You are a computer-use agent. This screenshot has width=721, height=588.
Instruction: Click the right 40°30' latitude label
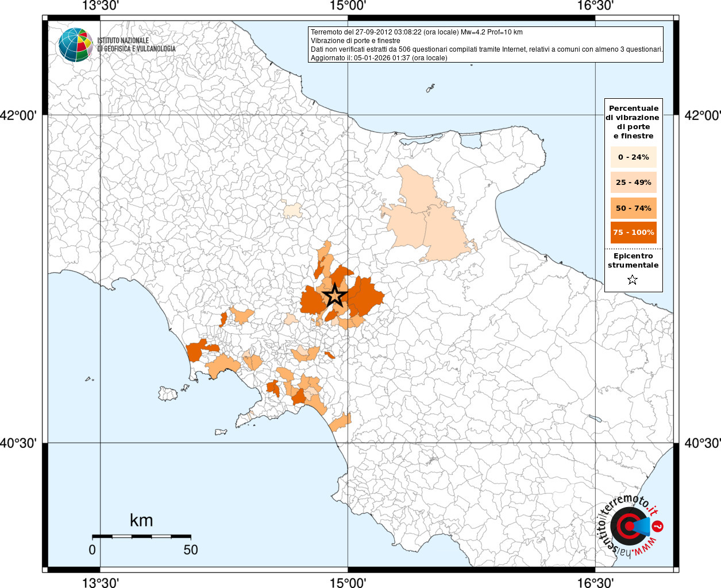pos(702,443)
